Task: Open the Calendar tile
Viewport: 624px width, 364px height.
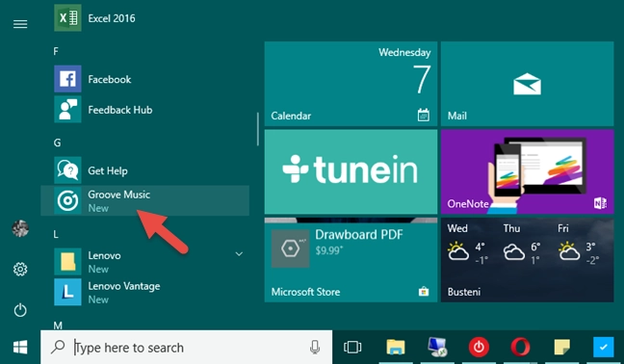Action: point(351,84)
